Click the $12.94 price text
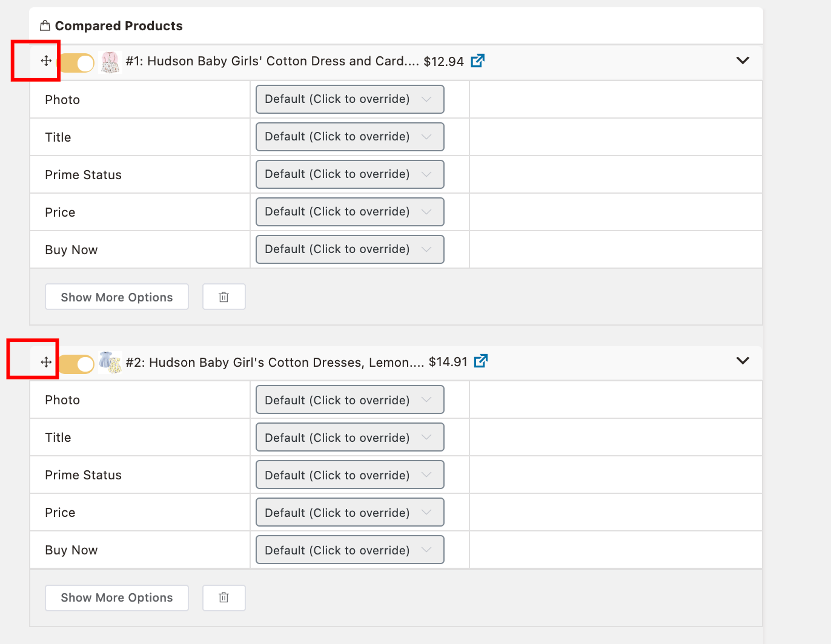 (444, 61)
